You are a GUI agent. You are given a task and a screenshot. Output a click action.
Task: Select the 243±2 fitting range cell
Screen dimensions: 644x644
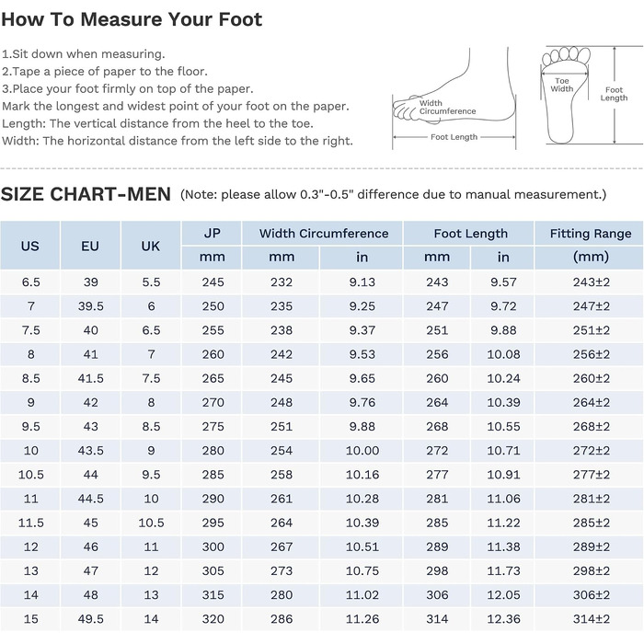pos(591,282)
